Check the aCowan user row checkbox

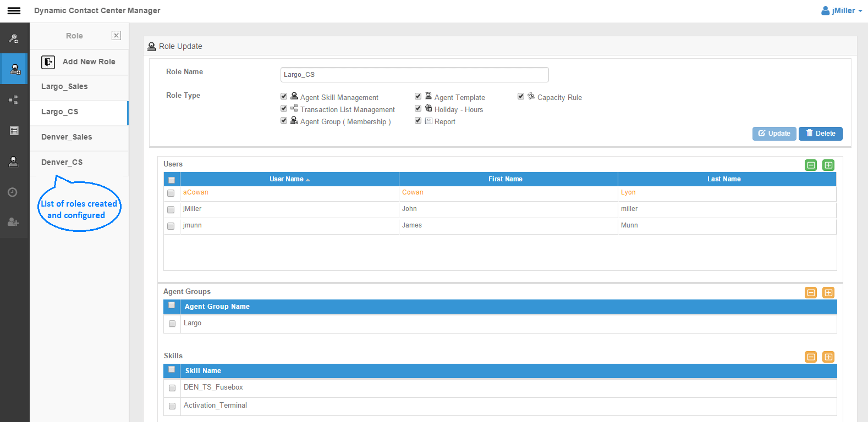click(x=171, y=193)
